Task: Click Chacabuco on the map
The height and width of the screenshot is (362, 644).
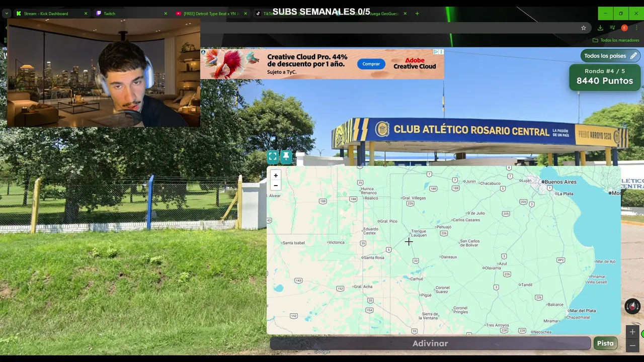Action: coord(490,184)
